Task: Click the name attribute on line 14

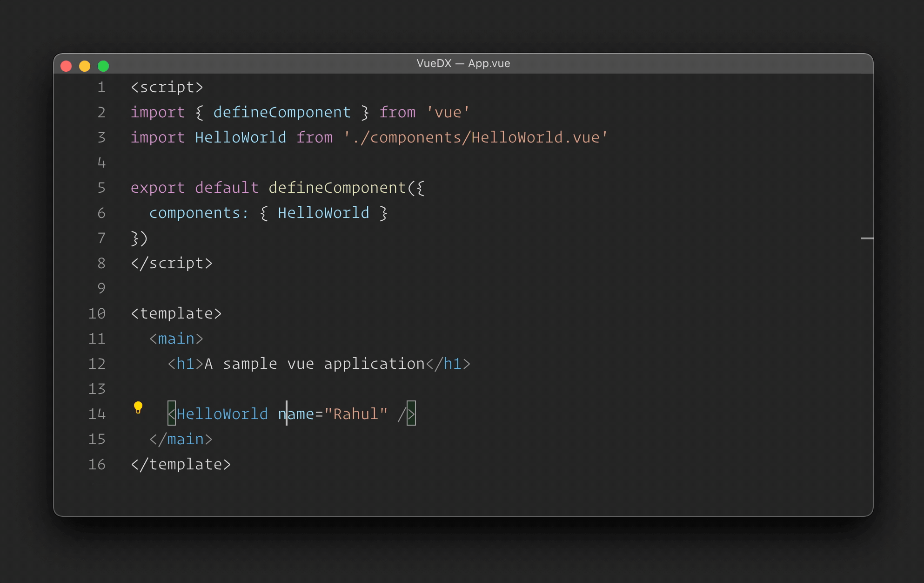Action: pos(296,414)
